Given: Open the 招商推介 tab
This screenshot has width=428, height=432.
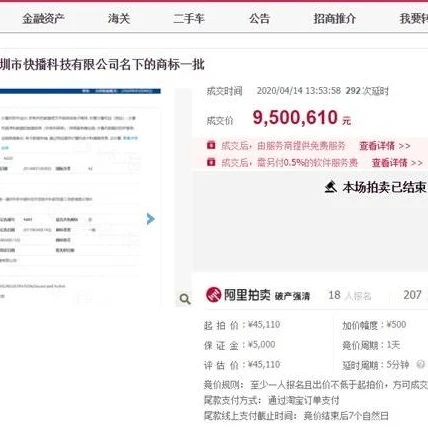Looking at the screenshot, I should coord(335,19).
